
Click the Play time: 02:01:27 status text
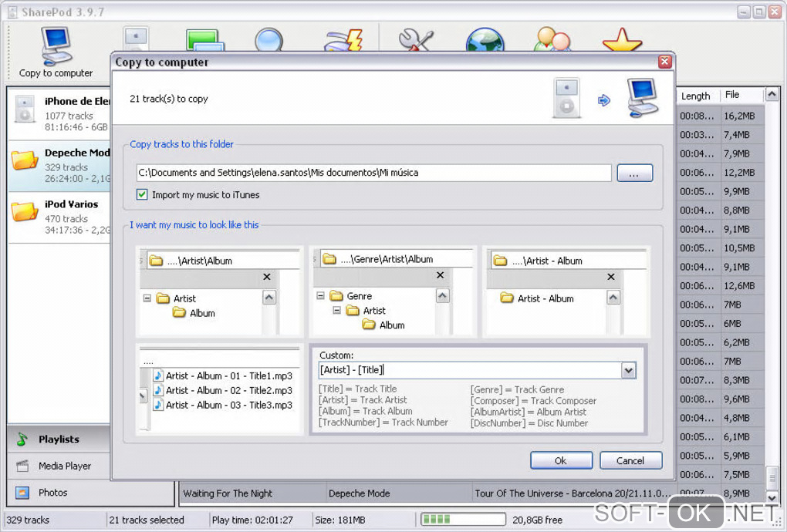[x=252, y=520]
